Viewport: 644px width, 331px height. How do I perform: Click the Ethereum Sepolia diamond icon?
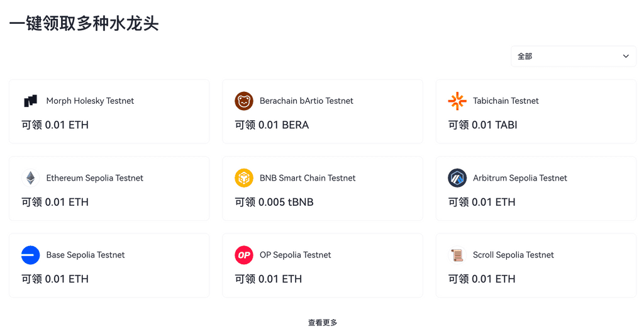(31, 178)
